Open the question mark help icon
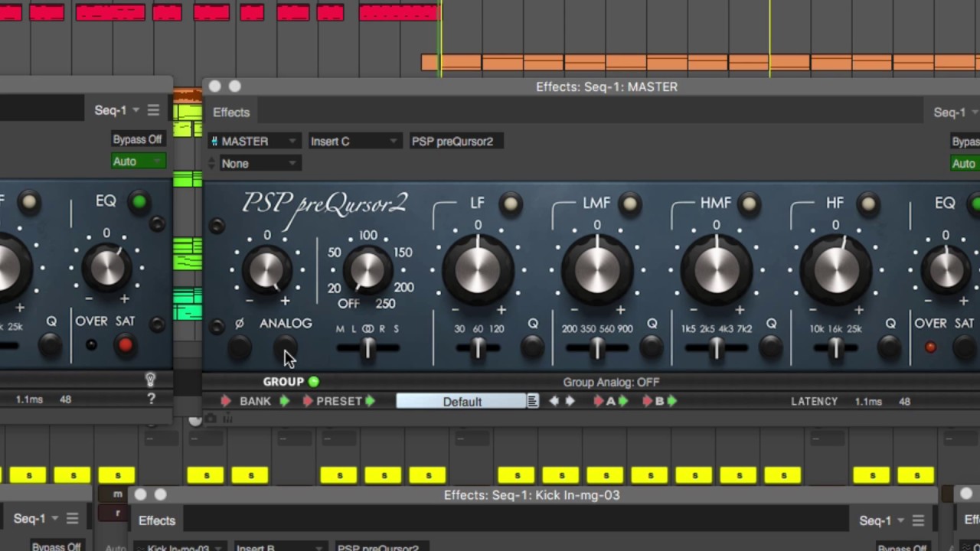The height and width of the screenshot is (551, 980). pyautogui.click(x=151, y=399)
